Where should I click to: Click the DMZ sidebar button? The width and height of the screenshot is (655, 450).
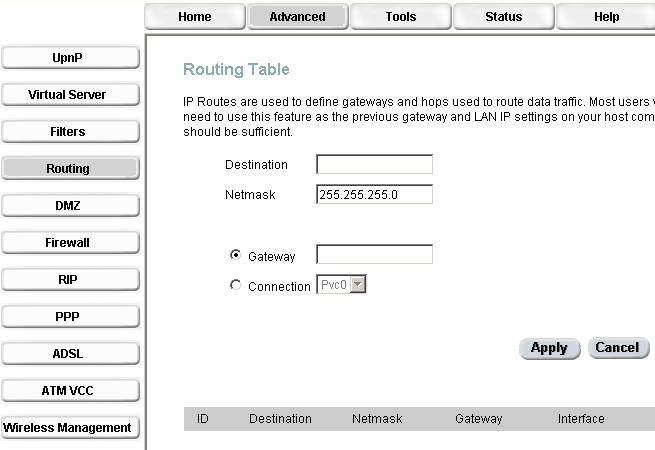point(68,206)
